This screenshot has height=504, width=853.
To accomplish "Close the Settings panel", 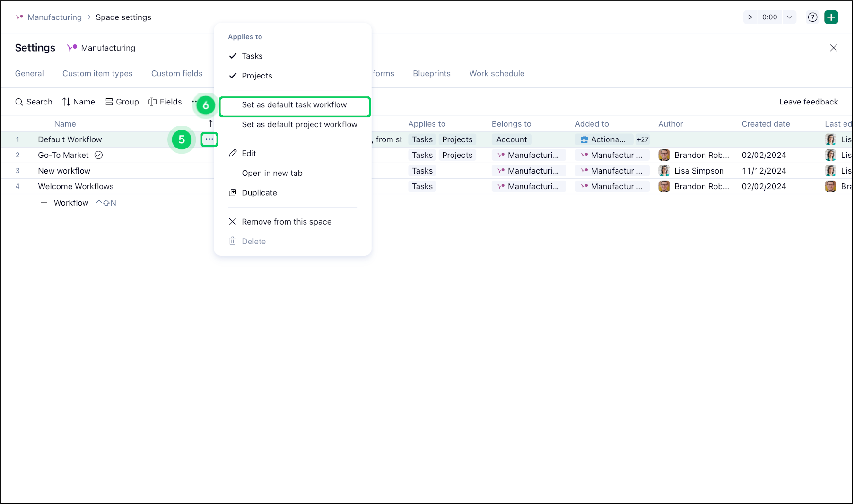I will [833, 48].
